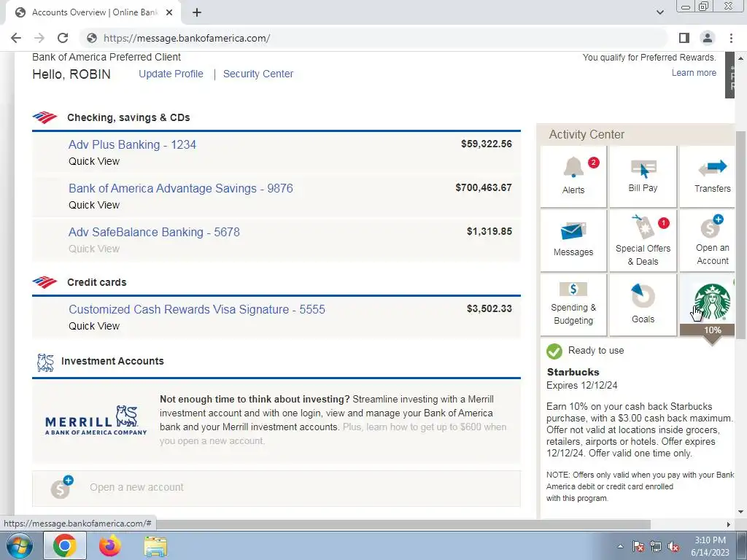
Task: Click the browser forward arrow
Action: pos(39,38)
